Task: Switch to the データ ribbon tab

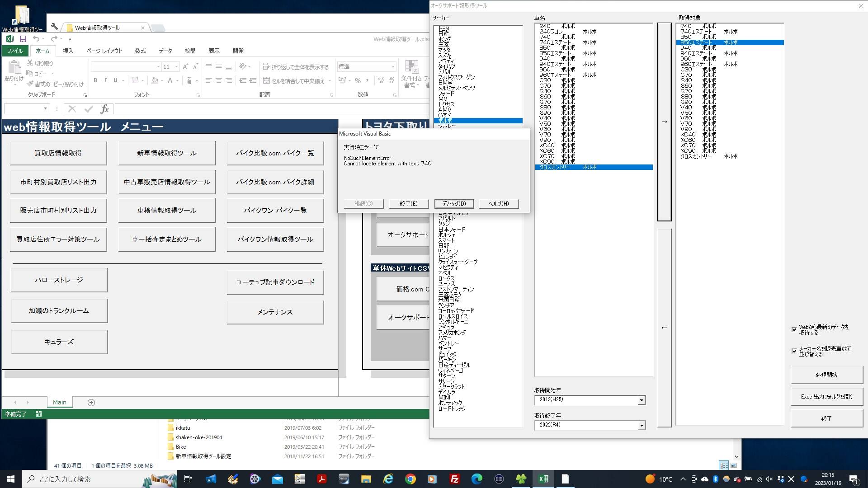Action: (165, 51)
